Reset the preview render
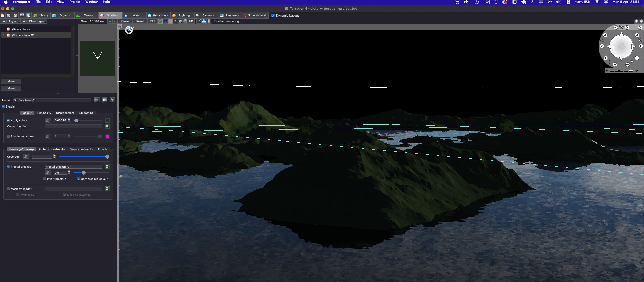The width and height of the screenshot is (644, 282). coord(140,21)
